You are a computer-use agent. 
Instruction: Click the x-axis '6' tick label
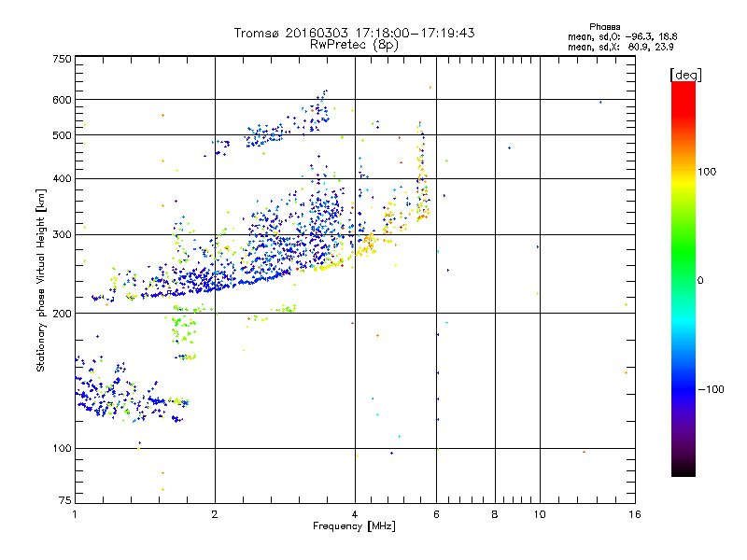coord(437,514)
